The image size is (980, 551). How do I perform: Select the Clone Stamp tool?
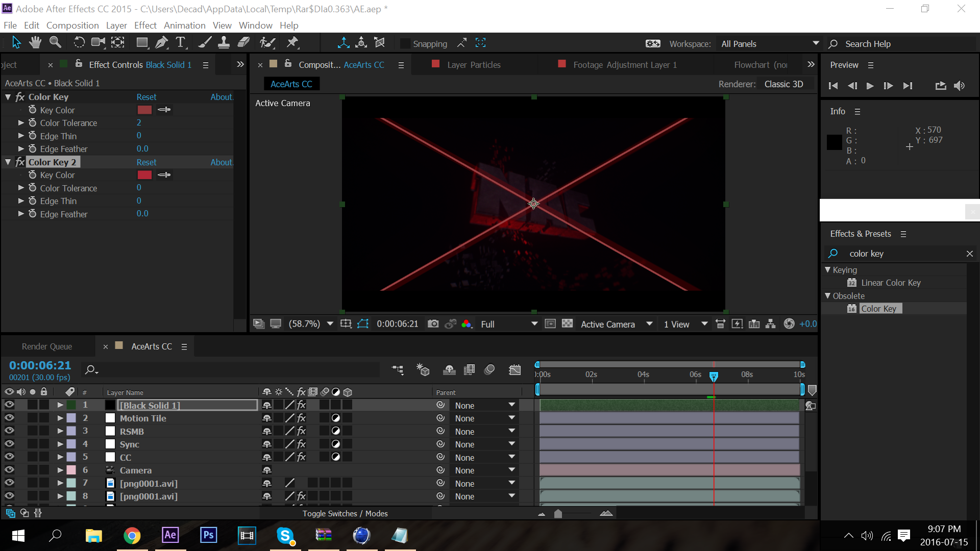click(x=224, y=43)
